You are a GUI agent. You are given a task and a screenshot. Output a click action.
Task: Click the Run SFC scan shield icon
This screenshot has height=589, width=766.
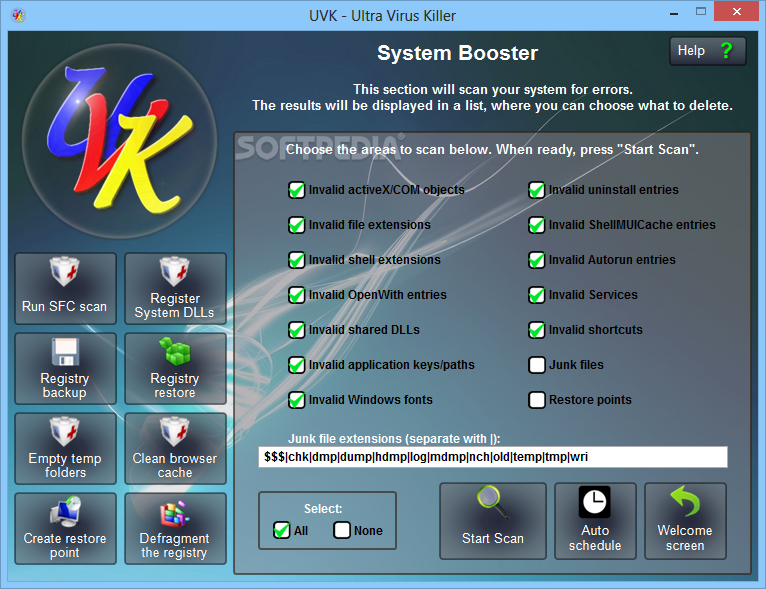[64, 271]
